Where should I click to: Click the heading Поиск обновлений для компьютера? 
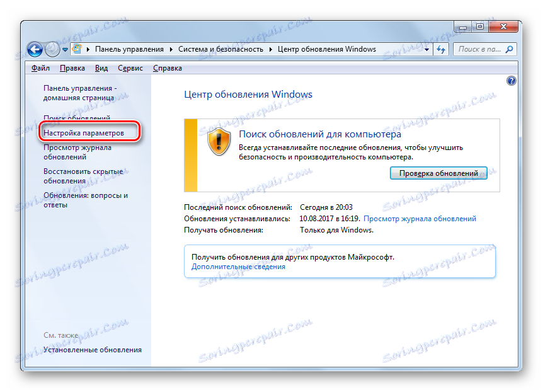coord(320,134)
